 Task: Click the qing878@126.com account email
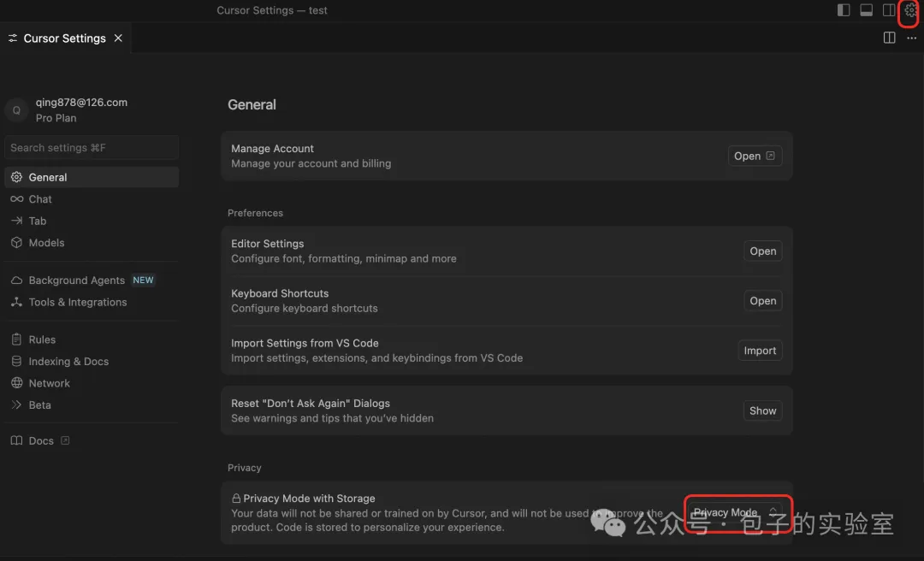click(x=81, y=102)
